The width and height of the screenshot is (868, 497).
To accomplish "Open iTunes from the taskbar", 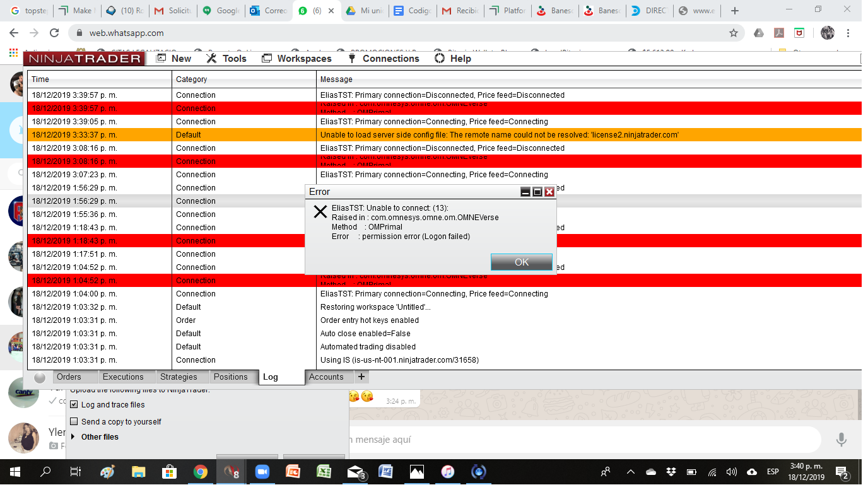I will tap(447, 472).
